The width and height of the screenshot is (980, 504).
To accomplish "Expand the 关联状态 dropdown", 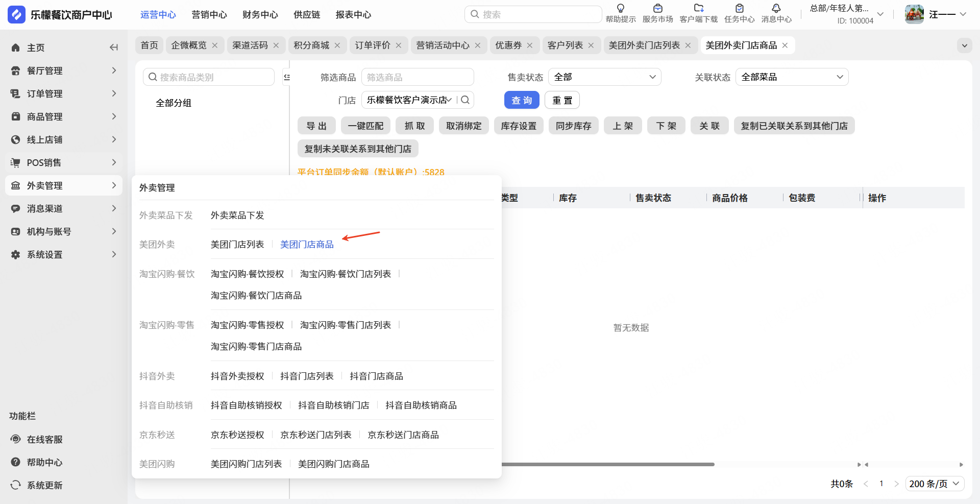I will [792, 77].
